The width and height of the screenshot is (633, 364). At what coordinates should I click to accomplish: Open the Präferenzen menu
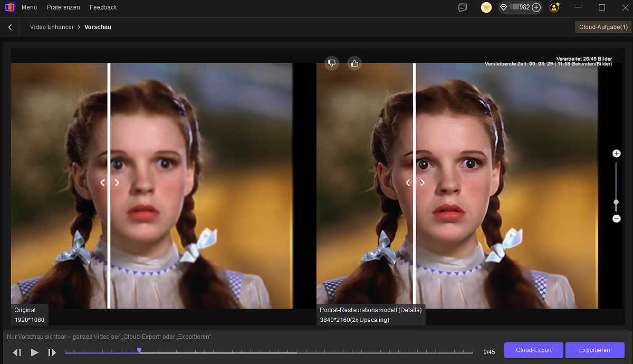63,7
